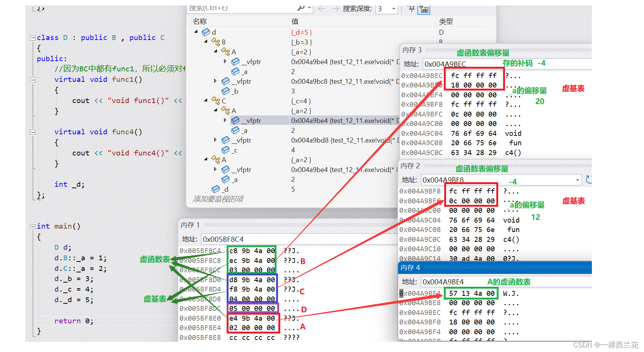The width and height of the screenshot is (644, 352).
Task: Click the 内存 2 window title
Action: [x=410, y=166]
